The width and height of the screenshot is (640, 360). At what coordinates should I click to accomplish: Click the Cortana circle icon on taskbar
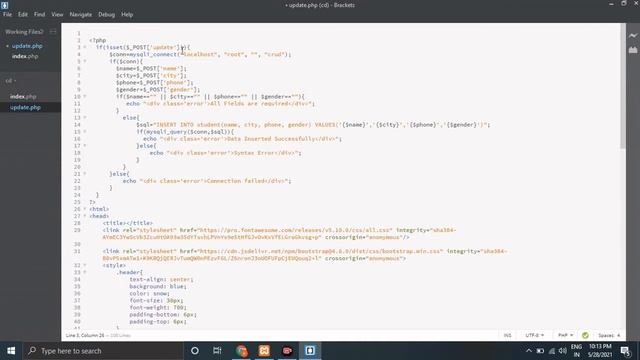pos(195,351)
